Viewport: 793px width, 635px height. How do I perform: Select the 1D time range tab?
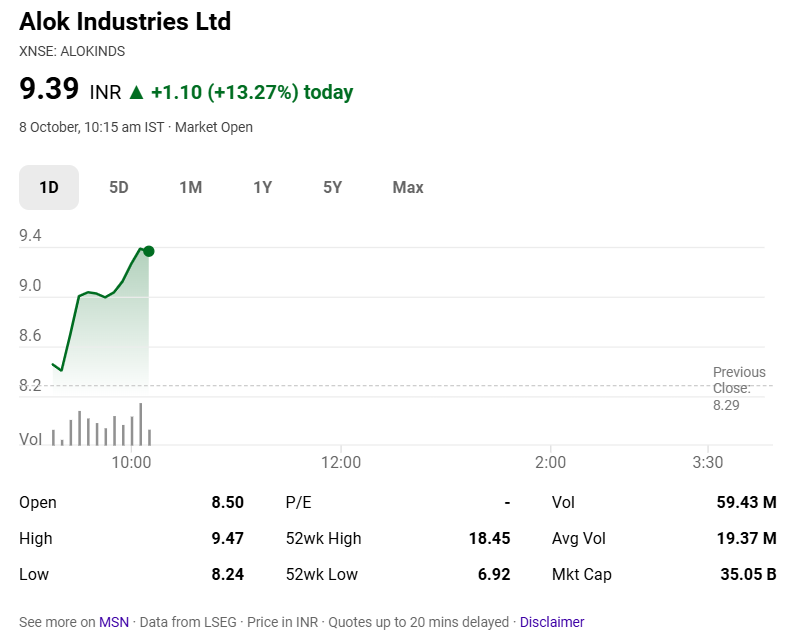[49, 188]
